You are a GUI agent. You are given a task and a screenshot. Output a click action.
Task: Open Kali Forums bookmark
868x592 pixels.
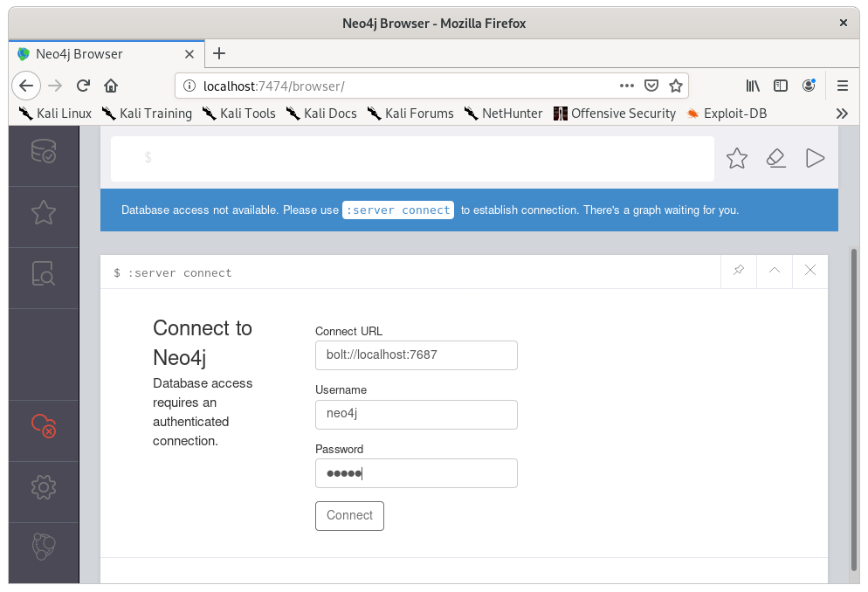pos(410,114)
